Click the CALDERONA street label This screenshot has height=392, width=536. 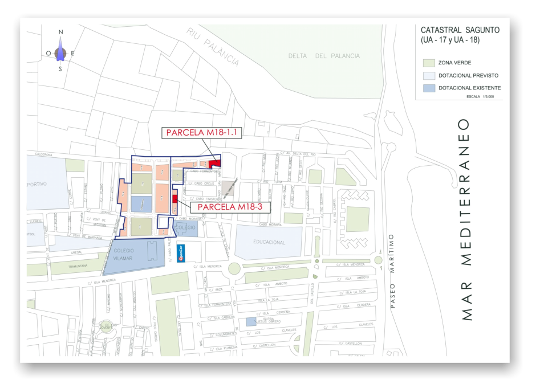click(x=44, y=154)
